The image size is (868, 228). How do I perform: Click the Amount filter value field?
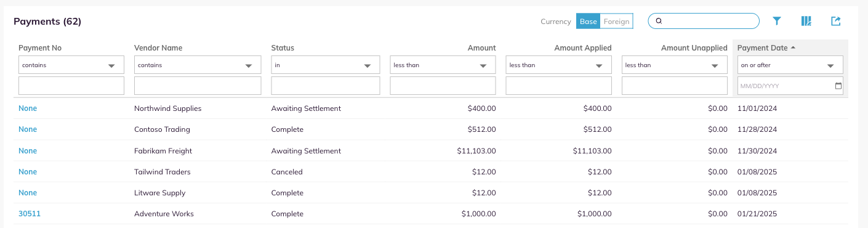[x=443, y=86]
